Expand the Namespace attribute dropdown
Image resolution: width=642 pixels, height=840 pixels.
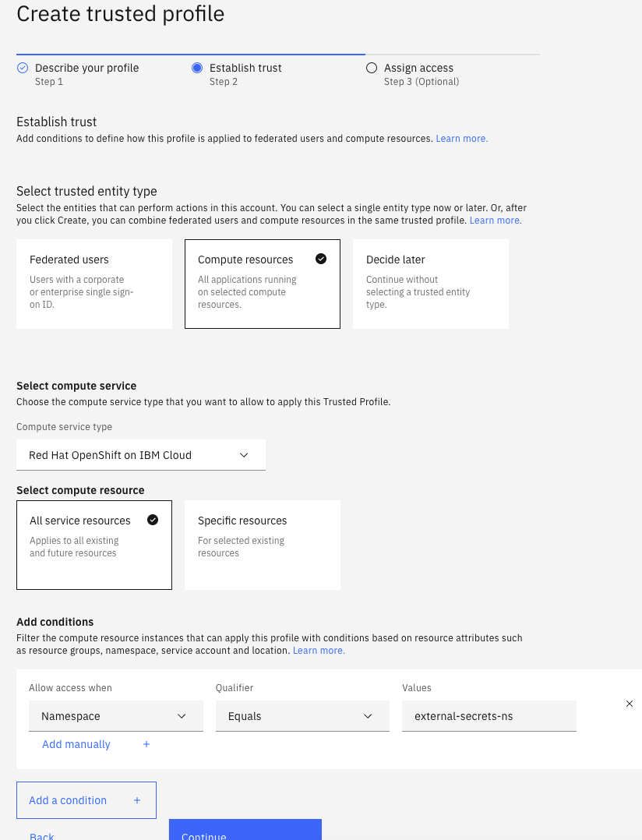pyautogui.click(x=115, y=716)
